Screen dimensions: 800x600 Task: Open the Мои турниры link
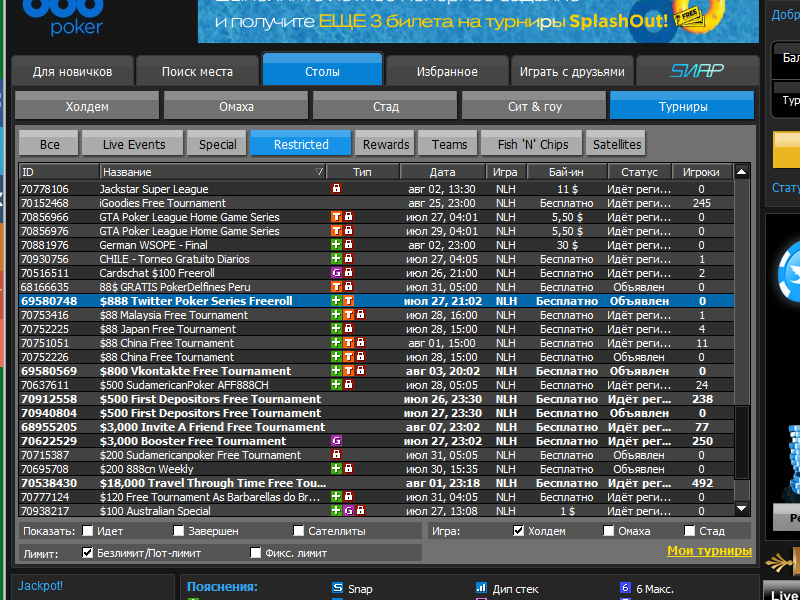[709, 551]
